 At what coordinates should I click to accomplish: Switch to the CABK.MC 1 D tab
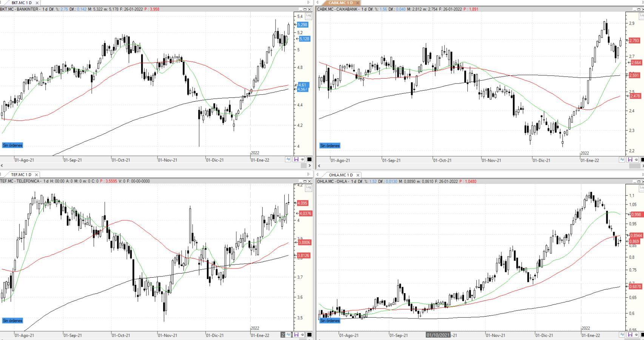click(x=340, y=3)
